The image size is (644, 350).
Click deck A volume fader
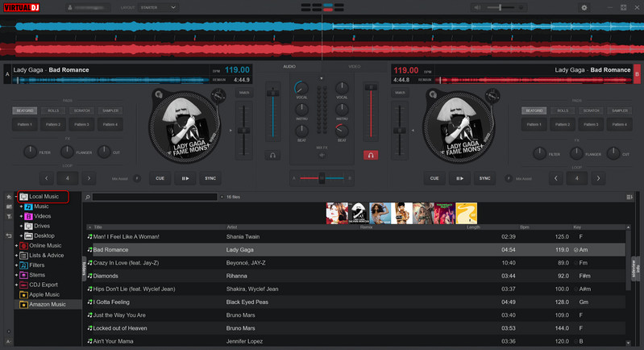pos(272,94)
